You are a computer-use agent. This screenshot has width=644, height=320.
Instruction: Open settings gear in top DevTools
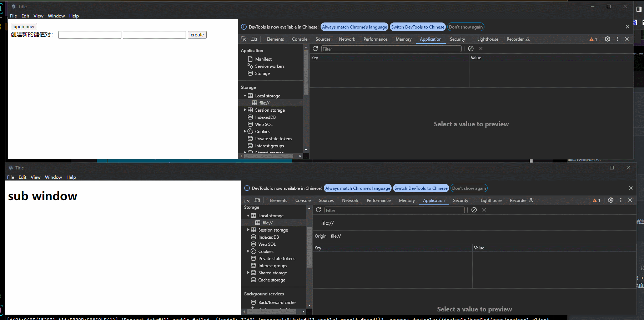pyautogui.click(x=608, y=39)
